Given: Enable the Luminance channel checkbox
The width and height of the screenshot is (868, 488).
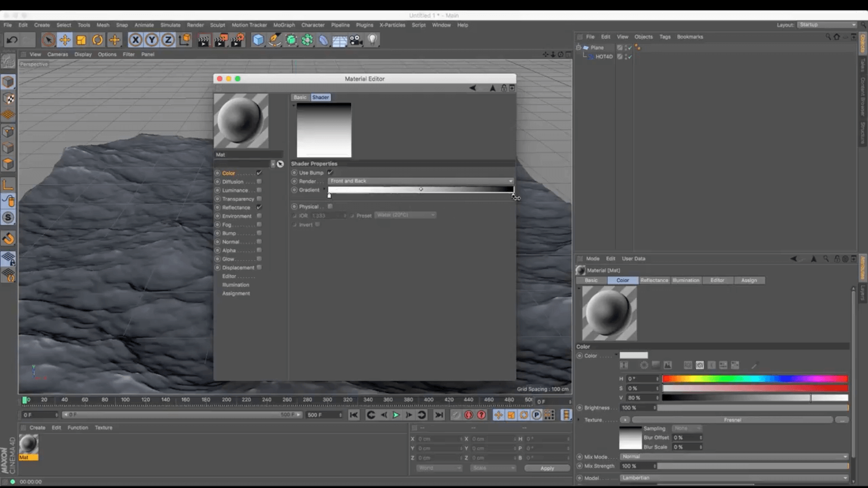Looking at the screenshot, I should click(259, 190).
